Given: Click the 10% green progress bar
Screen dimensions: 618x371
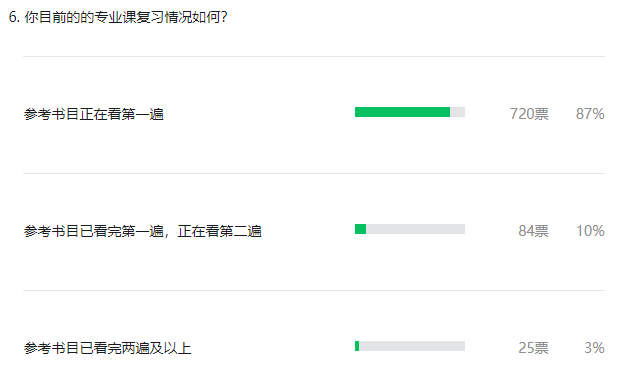Looking at the screenshot, I should click(360, 229).
